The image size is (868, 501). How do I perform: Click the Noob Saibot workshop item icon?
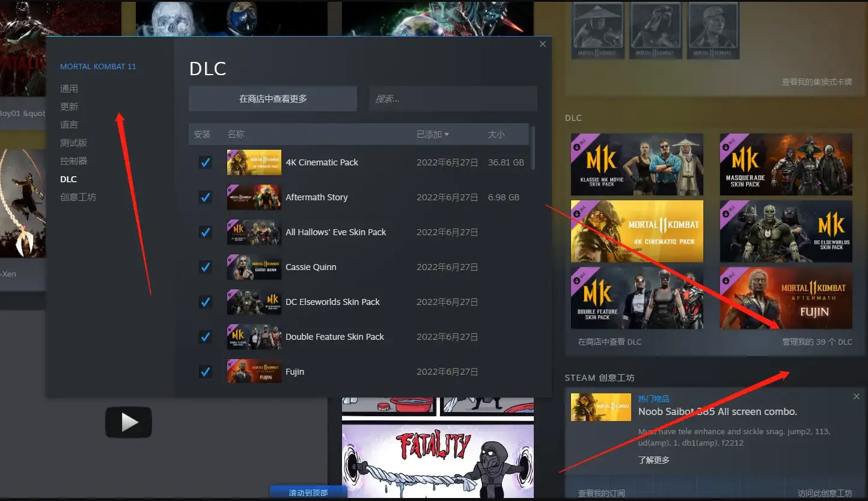tap(601, 407)
